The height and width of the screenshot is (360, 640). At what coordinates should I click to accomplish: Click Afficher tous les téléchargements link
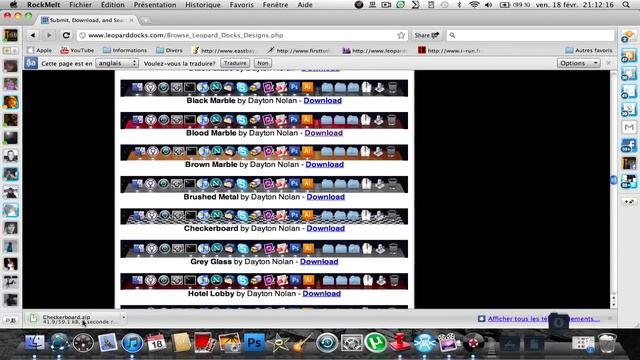(x=544, y=319)
